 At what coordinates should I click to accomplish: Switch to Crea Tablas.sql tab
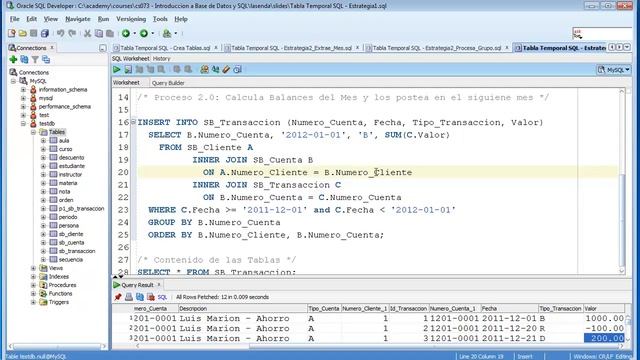pos(165,48)
